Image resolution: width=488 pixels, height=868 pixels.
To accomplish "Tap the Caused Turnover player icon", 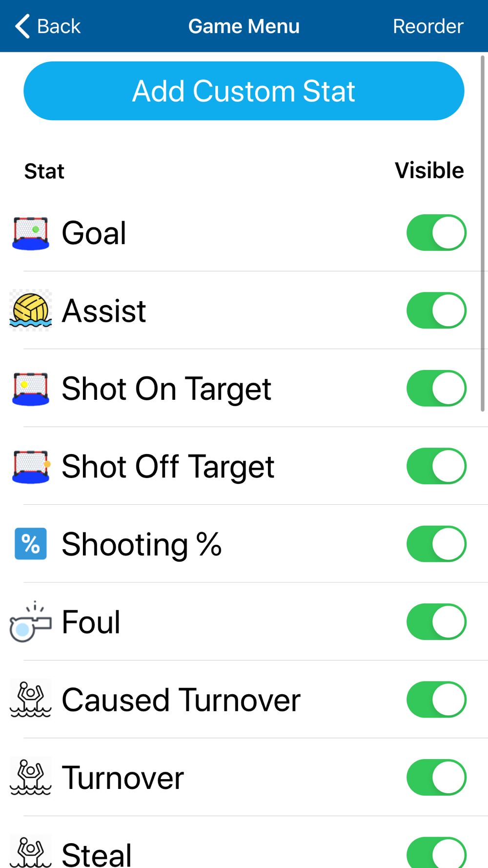I will (30, 700).
